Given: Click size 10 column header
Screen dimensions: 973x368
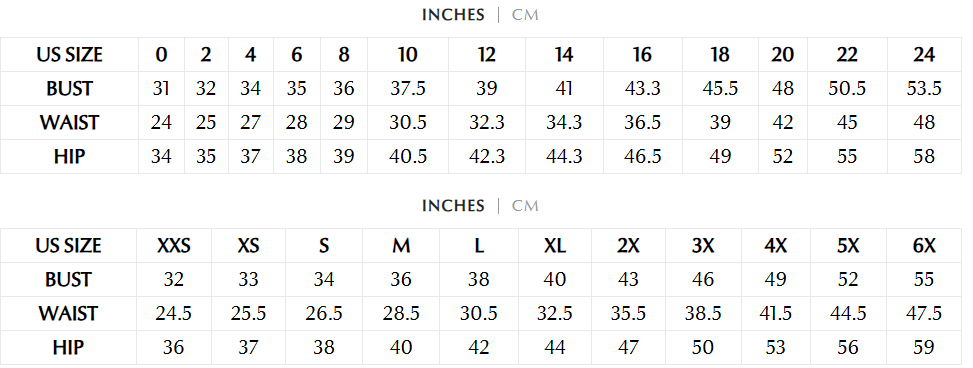Looking at the screenshot, I should tap(408, 55).
